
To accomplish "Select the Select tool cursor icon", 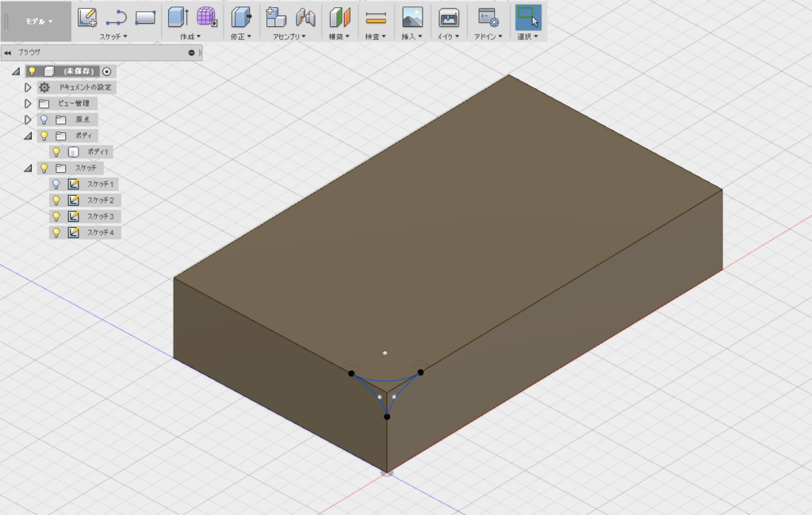I will tap(528, 17).
